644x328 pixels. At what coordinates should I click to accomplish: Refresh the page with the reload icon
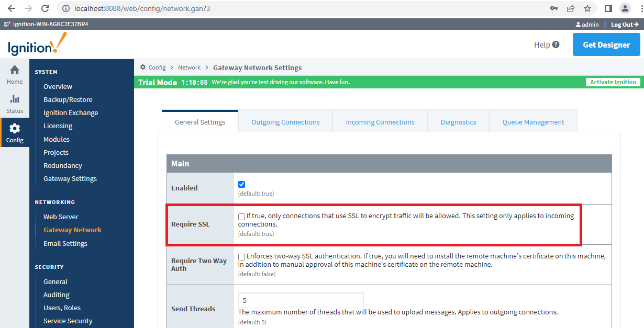(x=45, y=8)
